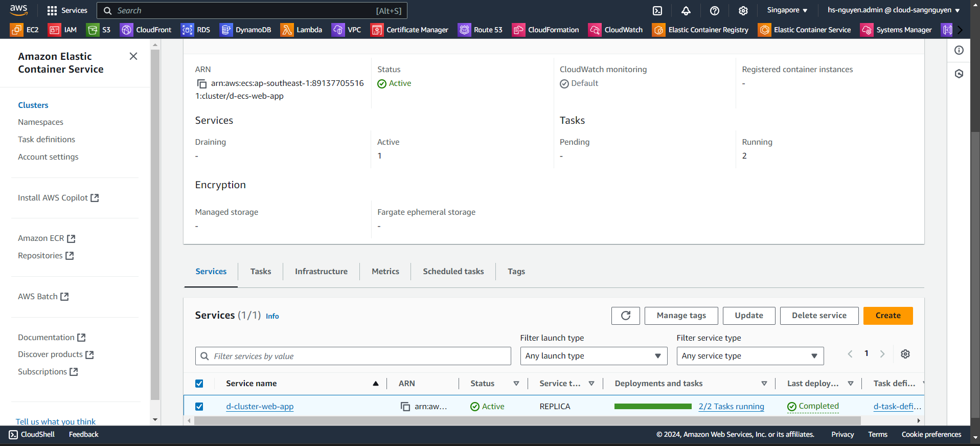Close the ECS navigation side panel

[x=133, y=56]
